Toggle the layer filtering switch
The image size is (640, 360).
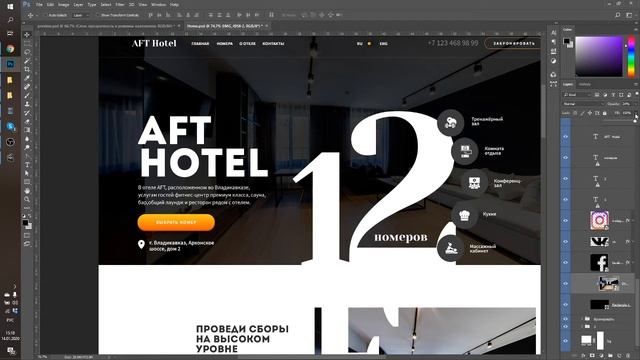pyautogui.click(x=637, y=95)
